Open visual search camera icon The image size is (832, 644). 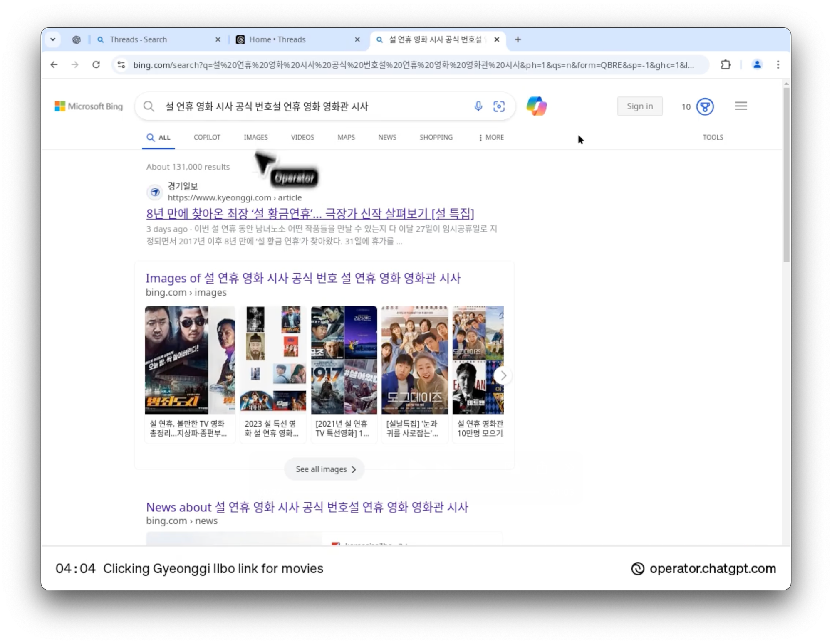499,106
